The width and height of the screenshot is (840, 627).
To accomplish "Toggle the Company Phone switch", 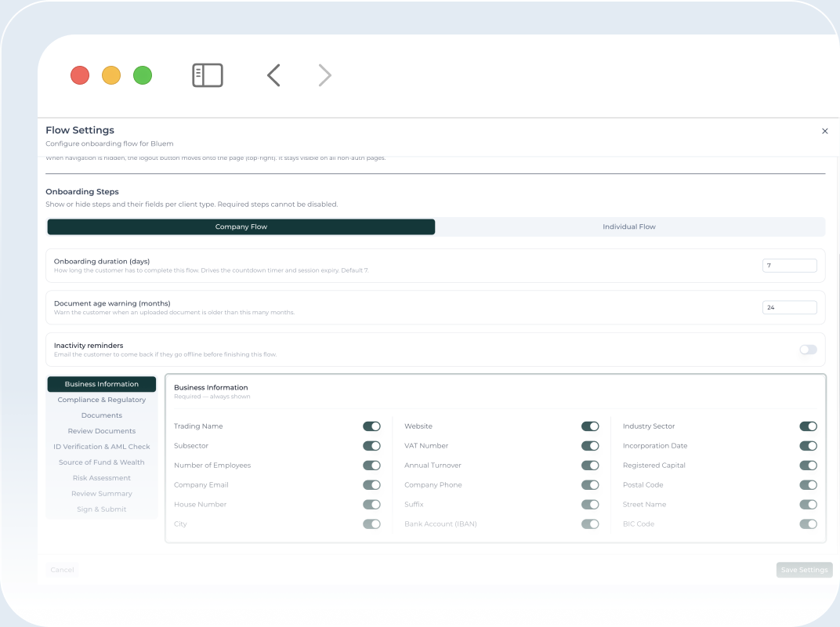I will tap(590, 485).
